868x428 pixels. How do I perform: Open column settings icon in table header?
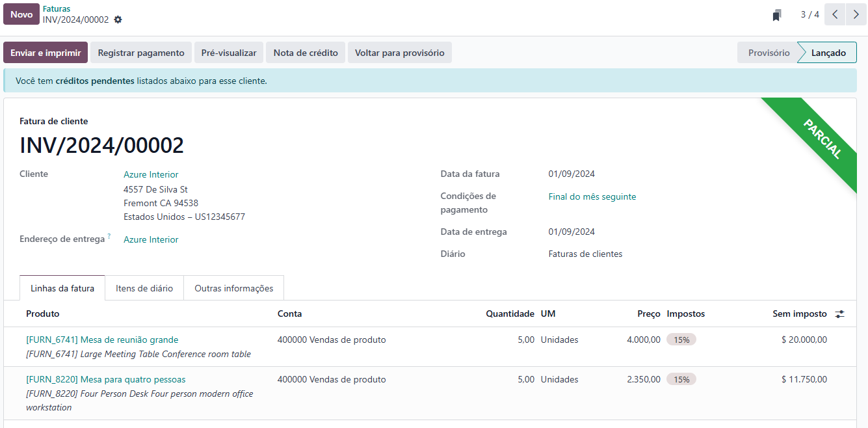(840, 314)
